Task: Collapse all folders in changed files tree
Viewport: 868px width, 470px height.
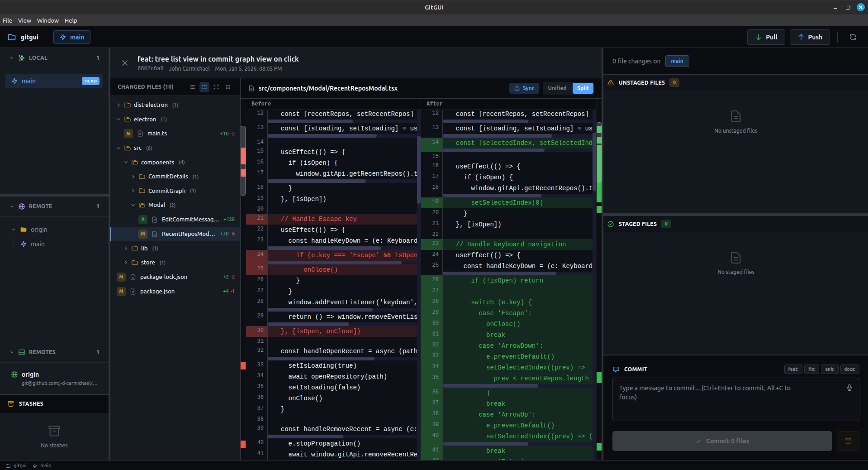Action: pyautogui.click(x=228, y=87)
